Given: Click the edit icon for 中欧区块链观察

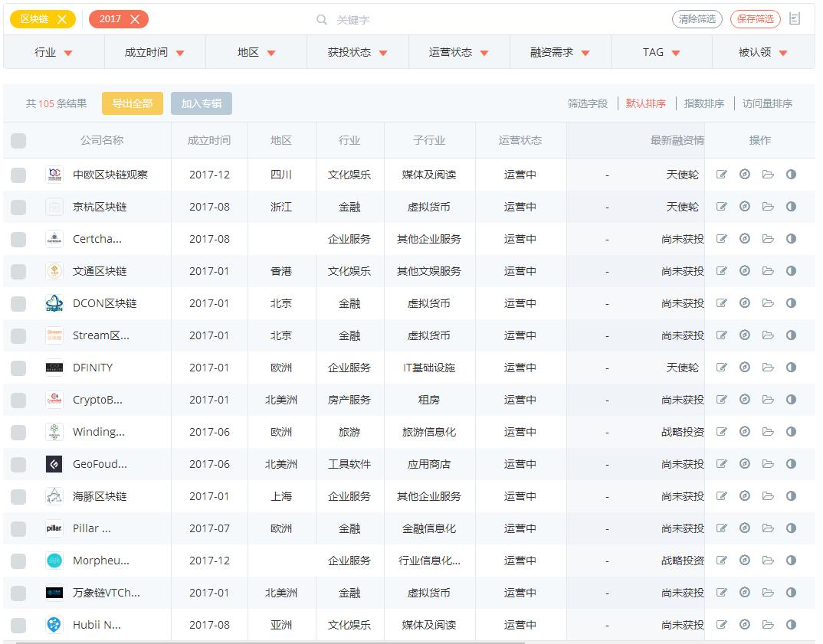Looking at the screenshot, I should (721, 174).
